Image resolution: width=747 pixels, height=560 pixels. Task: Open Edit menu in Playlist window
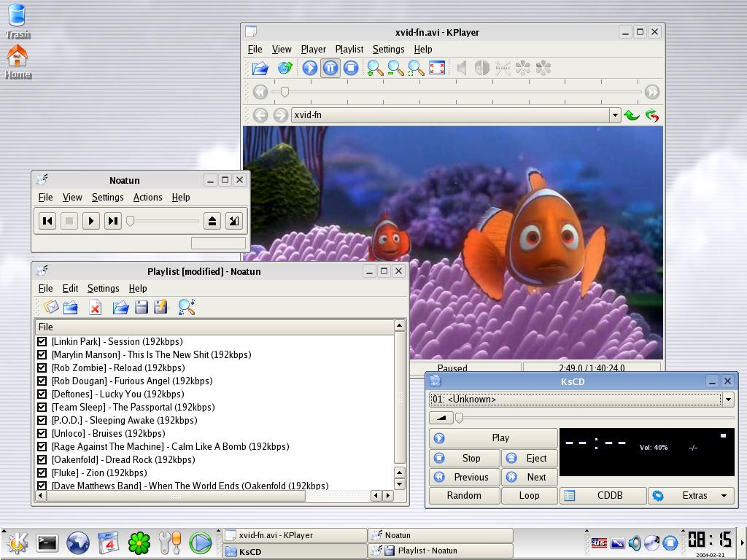point(70,288)
